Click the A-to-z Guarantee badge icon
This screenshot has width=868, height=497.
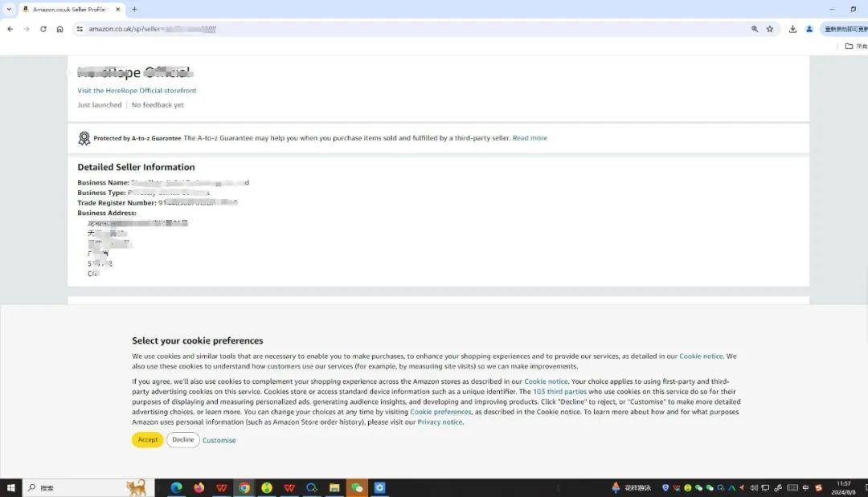pos(84,138)
